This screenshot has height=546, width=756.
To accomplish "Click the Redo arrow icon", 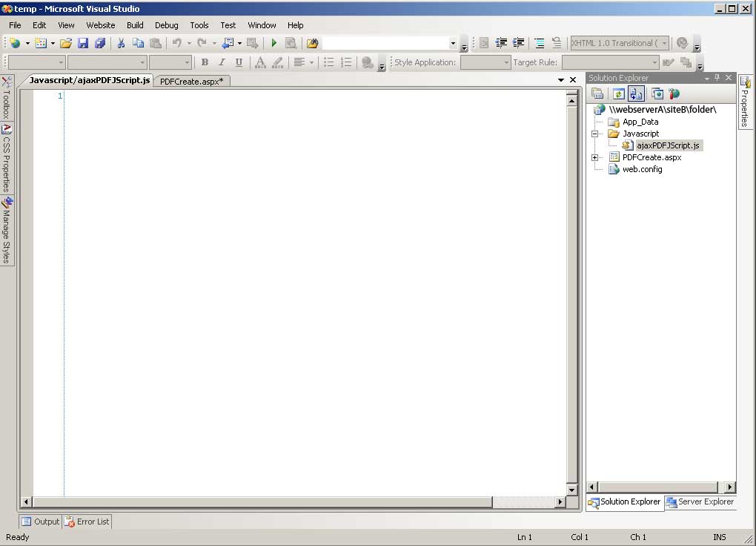I will click(202, 44).
